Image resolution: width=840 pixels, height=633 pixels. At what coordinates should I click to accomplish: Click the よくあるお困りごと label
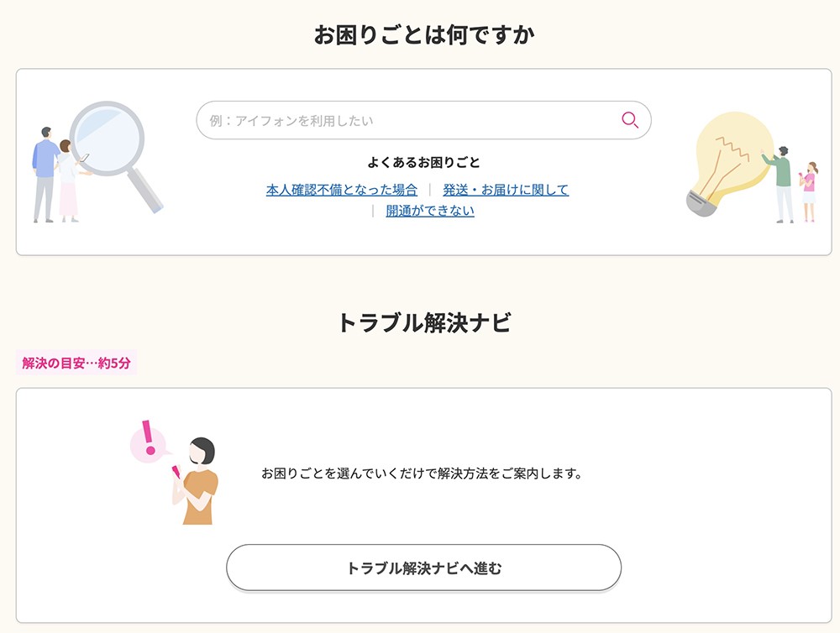coord(423,160)
